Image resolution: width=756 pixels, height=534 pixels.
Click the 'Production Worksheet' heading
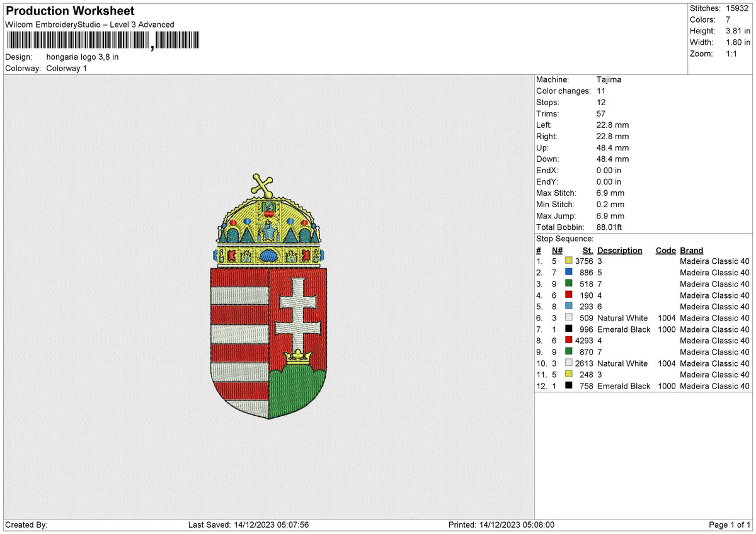[70, 11]
